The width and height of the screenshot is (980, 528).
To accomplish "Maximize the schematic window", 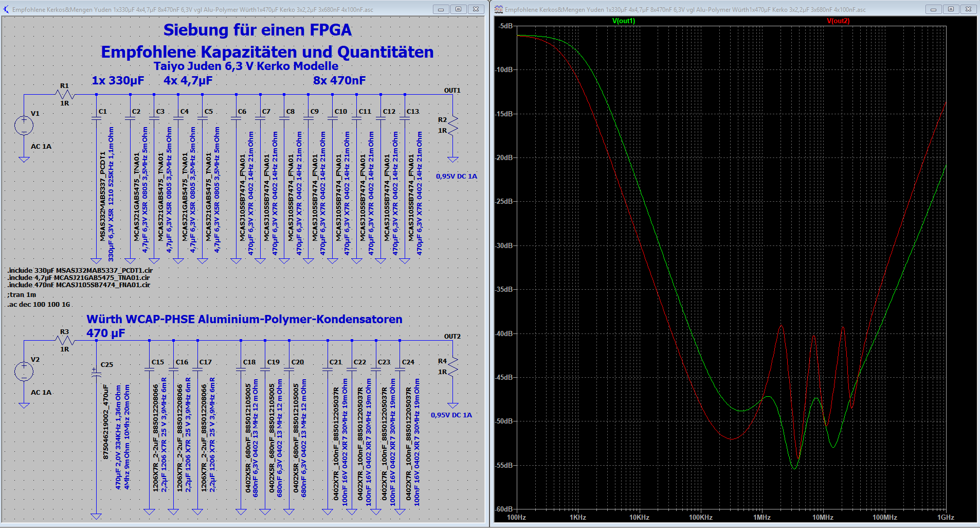I will (458, 9).
